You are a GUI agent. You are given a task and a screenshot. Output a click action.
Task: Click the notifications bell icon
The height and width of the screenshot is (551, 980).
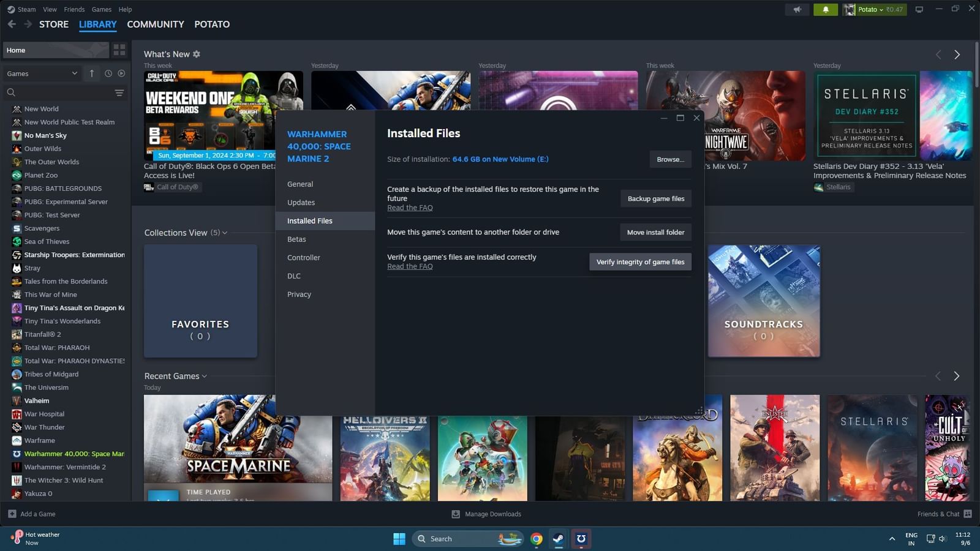pos(825,9)
